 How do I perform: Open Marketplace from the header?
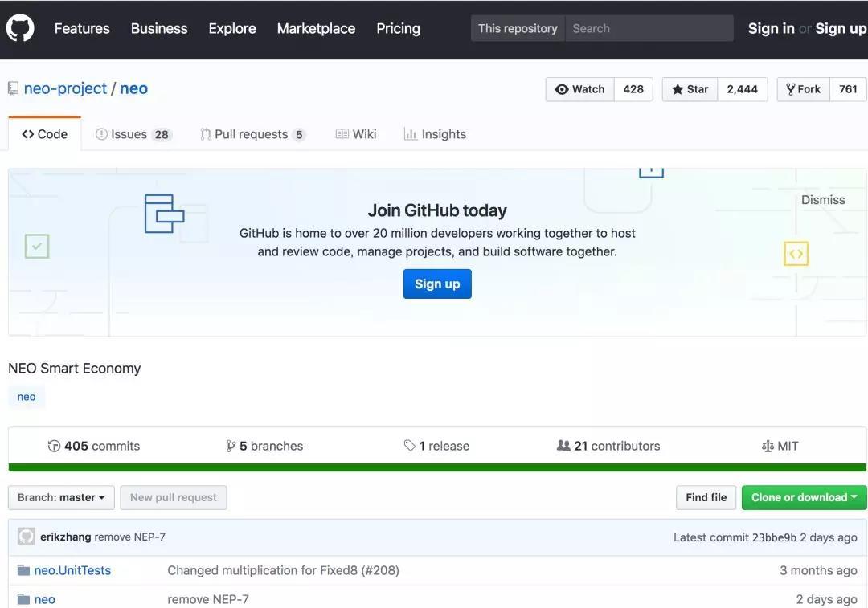(x=316, y=28)
